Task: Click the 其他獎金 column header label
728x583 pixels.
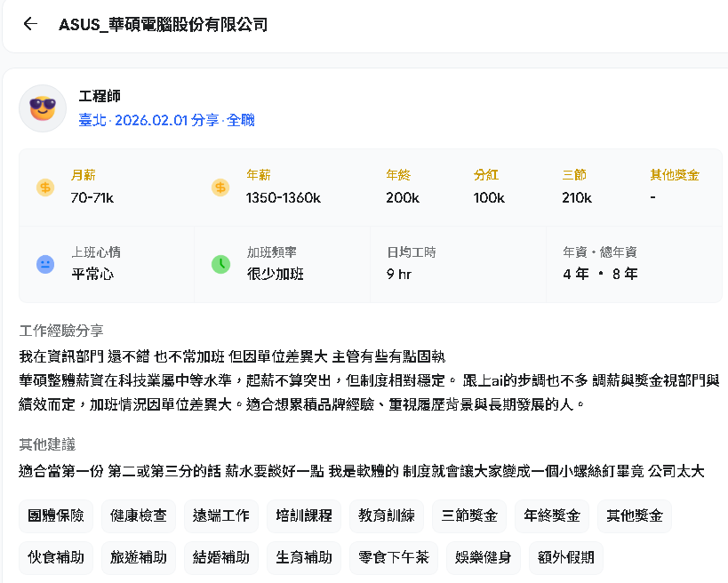Action: click(x=675, y=175)
